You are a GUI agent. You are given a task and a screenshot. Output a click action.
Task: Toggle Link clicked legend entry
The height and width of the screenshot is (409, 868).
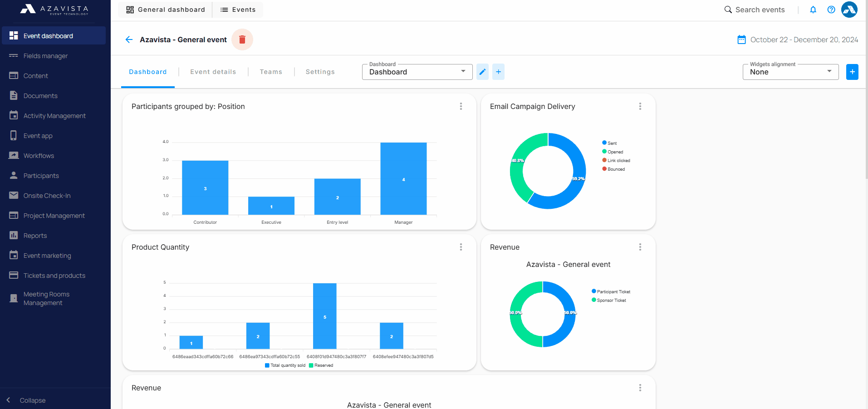[616, 160]
